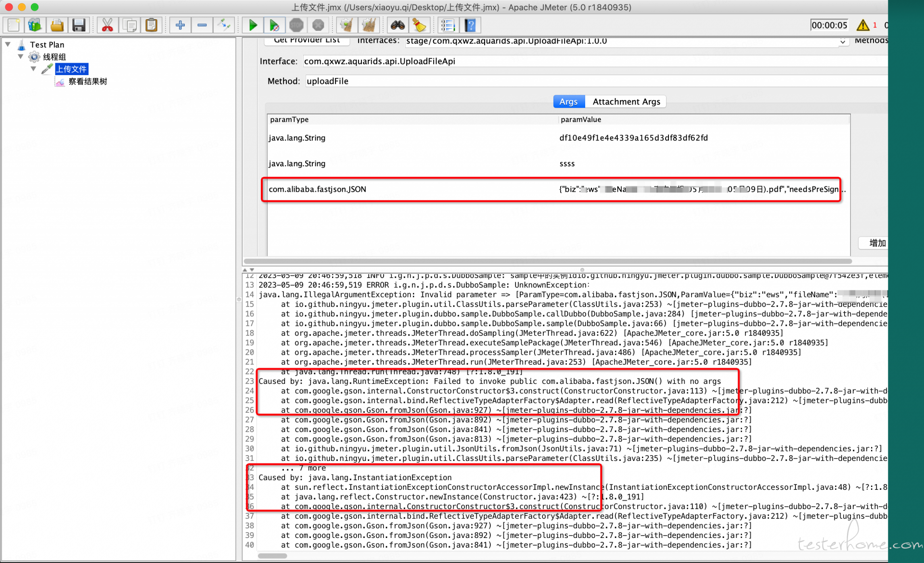Image resolution: width=924 pixels, height=563 pixels.
Task: Click the log panel horizontal scrollbar thumb
Action: 272,556
